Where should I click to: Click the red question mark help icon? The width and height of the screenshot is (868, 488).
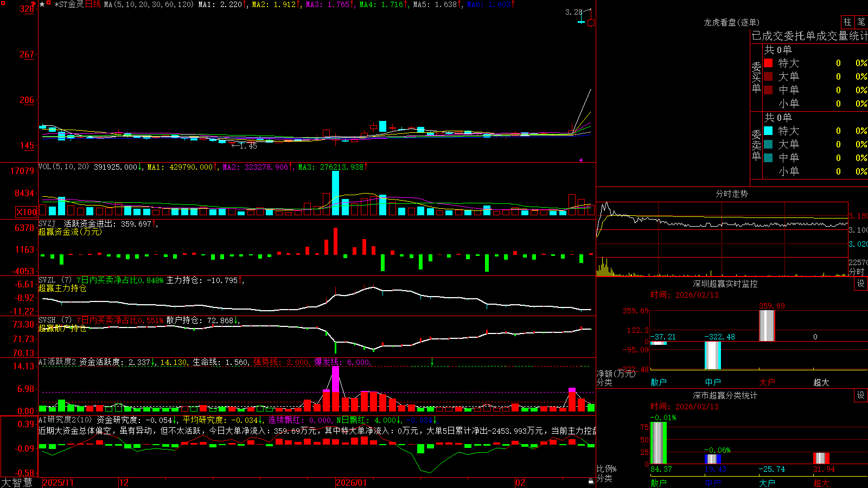[x=34, y=4]
